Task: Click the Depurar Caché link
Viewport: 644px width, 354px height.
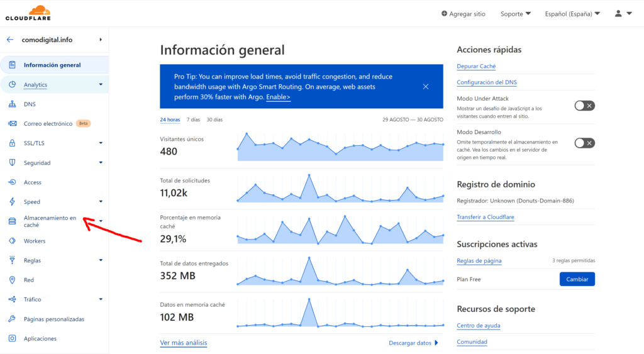Action: (x=476, y=66)
